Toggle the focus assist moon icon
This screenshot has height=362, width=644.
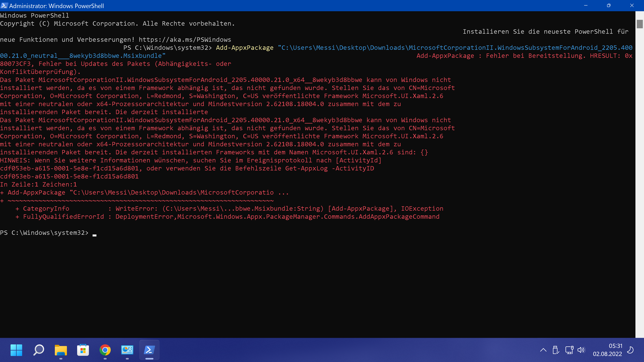pyautogui.click(x=630, y=350)
